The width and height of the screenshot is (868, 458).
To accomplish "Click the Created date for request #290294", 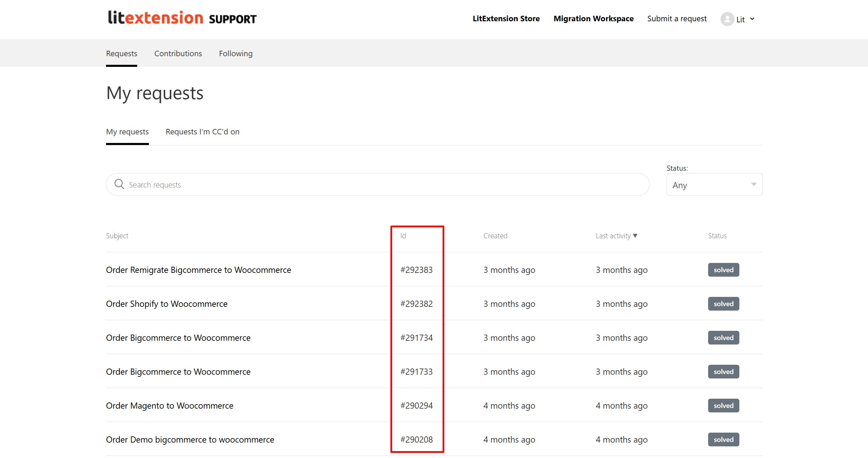I will [x=509, y=406].
